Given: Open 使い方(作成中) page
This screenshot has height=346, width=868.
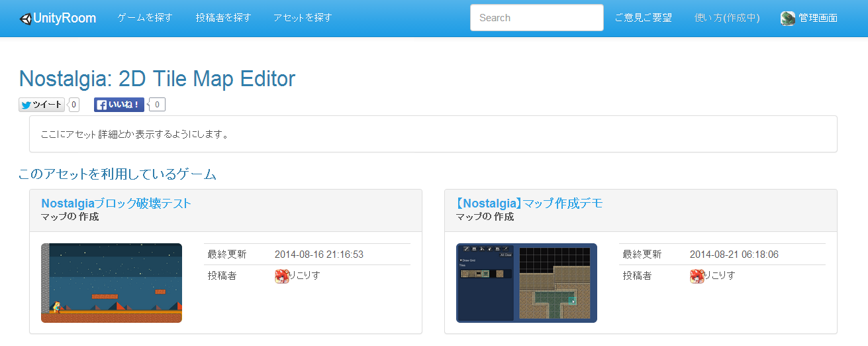Looking at the screenshot, I should 727,18.
